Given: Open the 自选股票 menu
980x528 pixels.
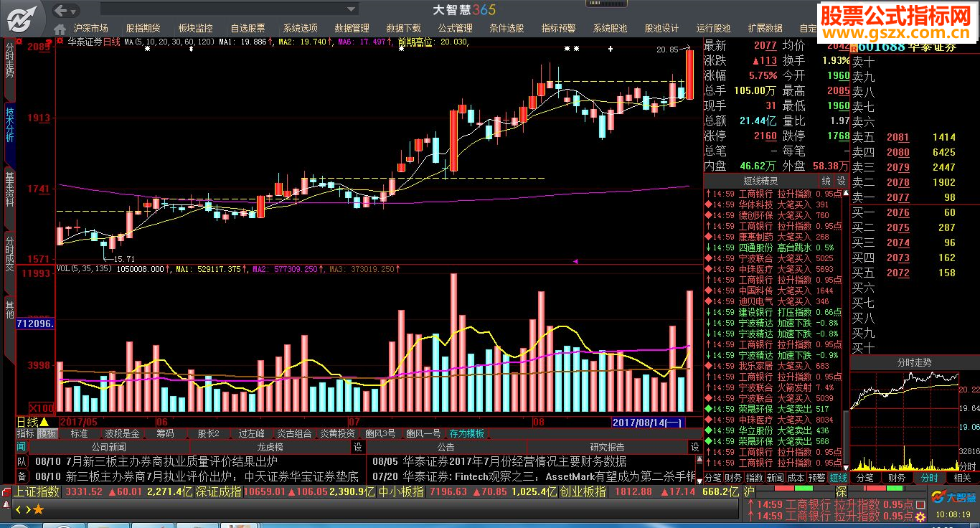Looking at the screenshot, I should tap(248, 28).
